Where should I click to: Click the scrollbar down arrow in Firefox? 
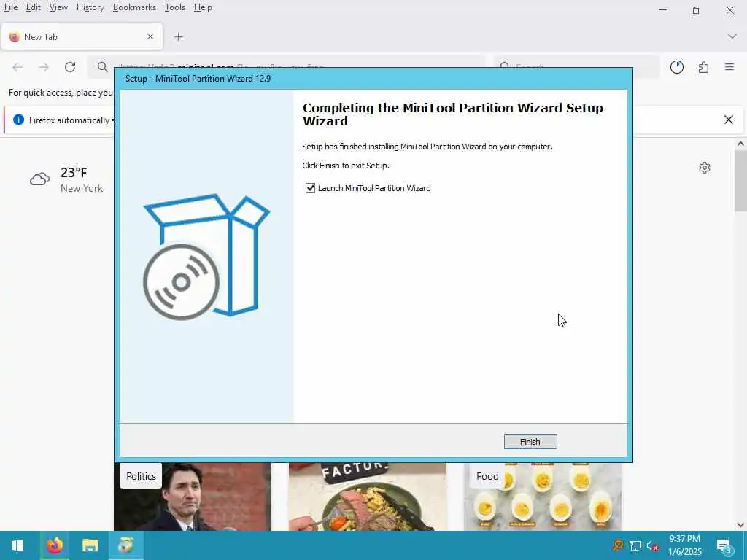pos(740,525)
